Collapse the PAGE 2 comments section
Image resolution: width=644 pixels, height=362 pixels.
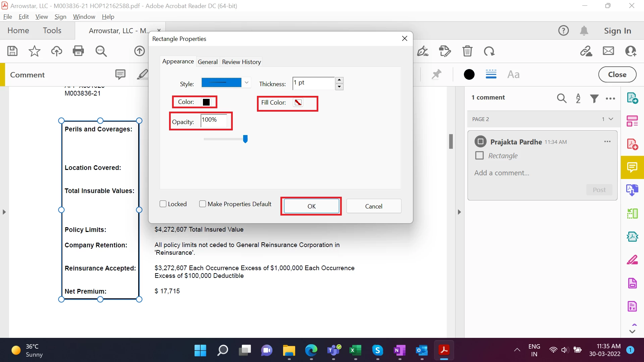611,119
